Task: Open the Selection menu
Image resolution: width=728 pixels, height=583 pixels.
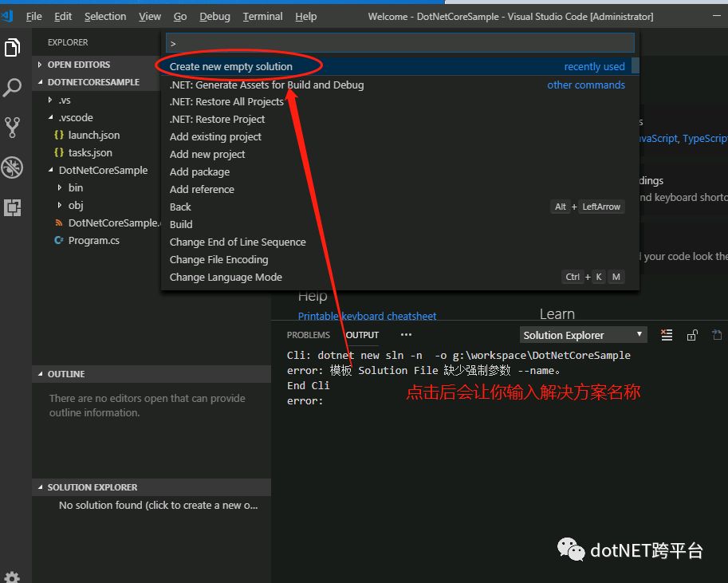Action: pos(105,17)
